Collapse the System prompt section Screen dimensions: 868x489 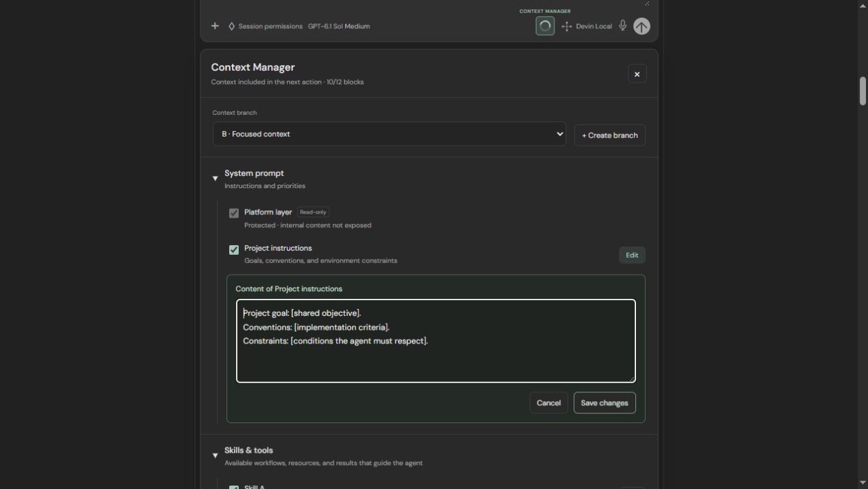coord(215,179)
